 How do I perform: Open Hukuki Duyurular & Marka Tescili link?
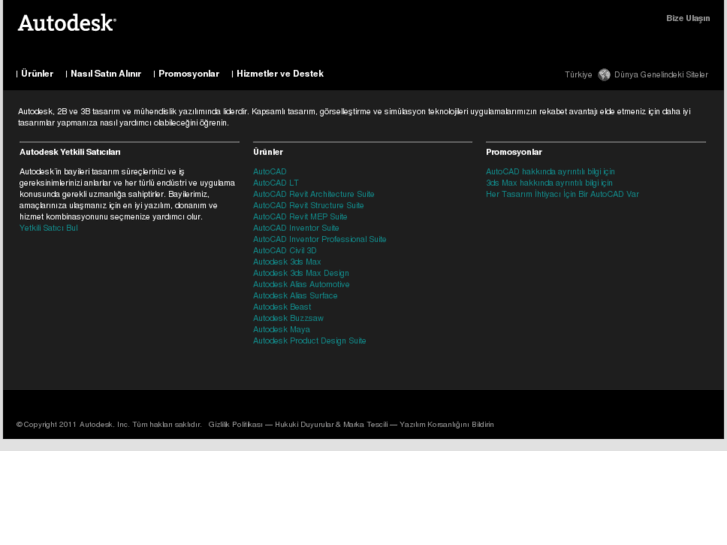pos(331,424)
